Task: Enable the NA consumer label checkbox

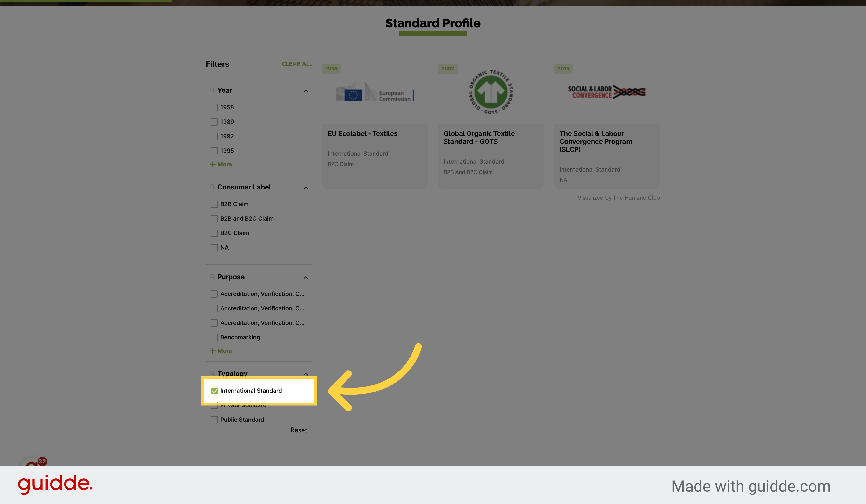Action: pyautogui.click(x=214, y=247)
